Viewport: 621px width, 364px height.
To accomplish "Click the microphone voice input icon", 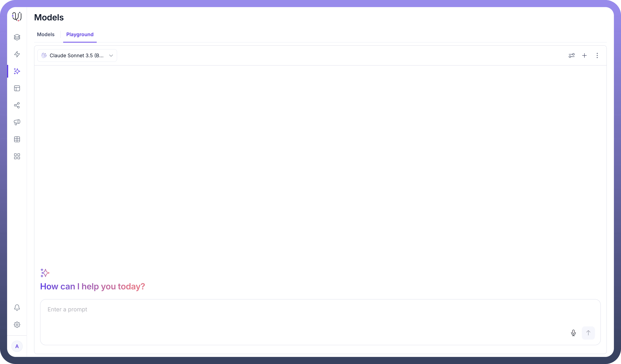I will point(573,333).
